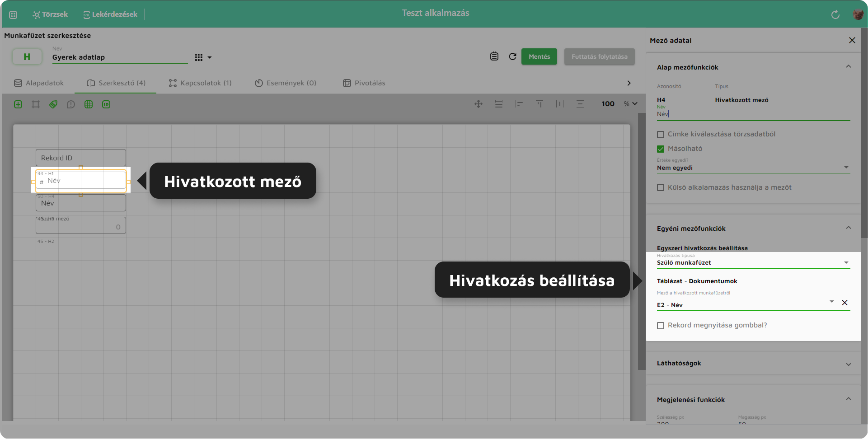
Task: Select the H4 Név field on canvas
Action: [81, 203]
